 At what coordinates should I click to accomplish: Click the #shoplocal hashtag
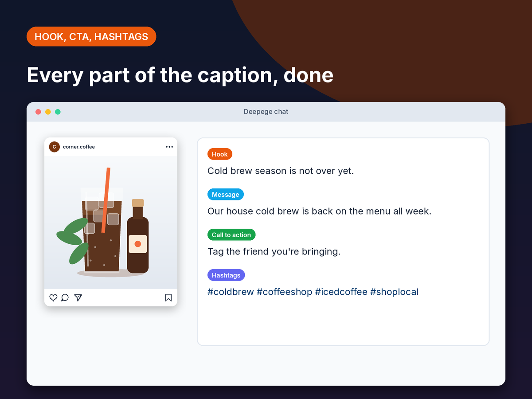395,292
